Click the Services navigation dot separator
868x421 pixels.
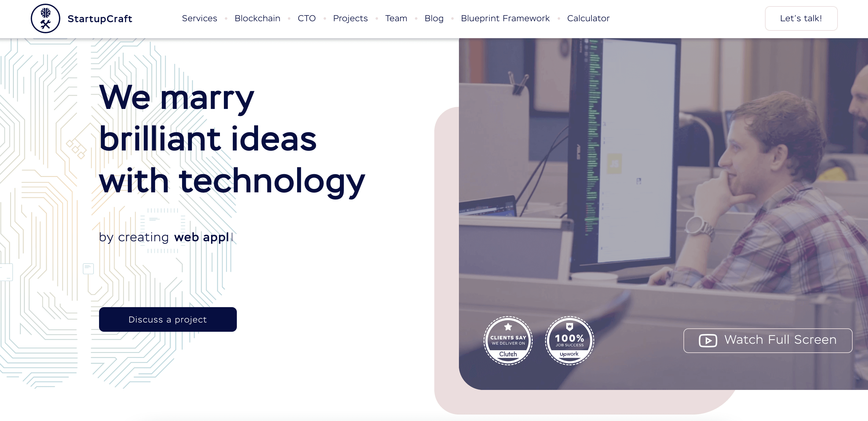[226, 18]
